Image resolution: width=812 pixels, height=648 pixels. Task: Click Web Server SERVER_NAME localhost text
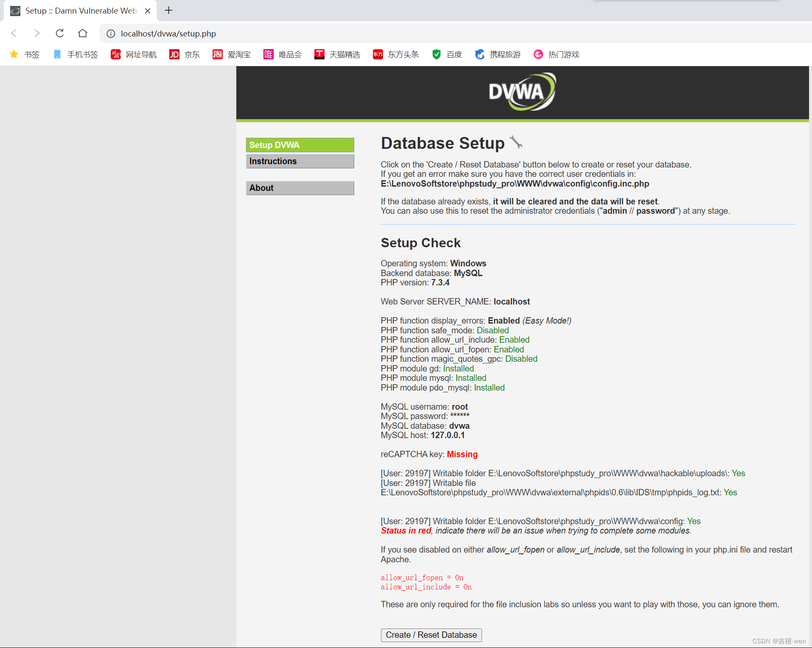tap(455, 302)
